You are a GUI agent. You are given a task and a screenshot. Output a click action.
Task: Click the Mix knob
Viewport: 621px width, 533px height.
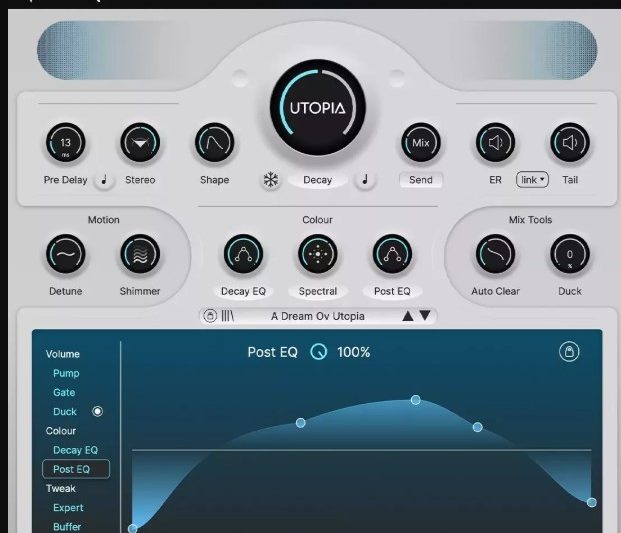point(421,143)
